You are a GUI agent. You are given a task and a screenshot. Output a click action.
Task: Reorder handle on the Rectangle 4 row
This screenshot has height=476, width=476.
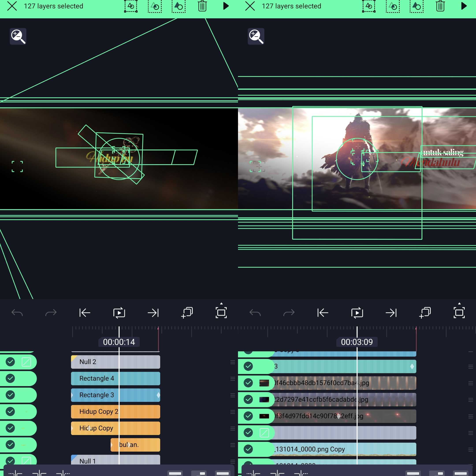pyautogui.click(x=232, y=379)
